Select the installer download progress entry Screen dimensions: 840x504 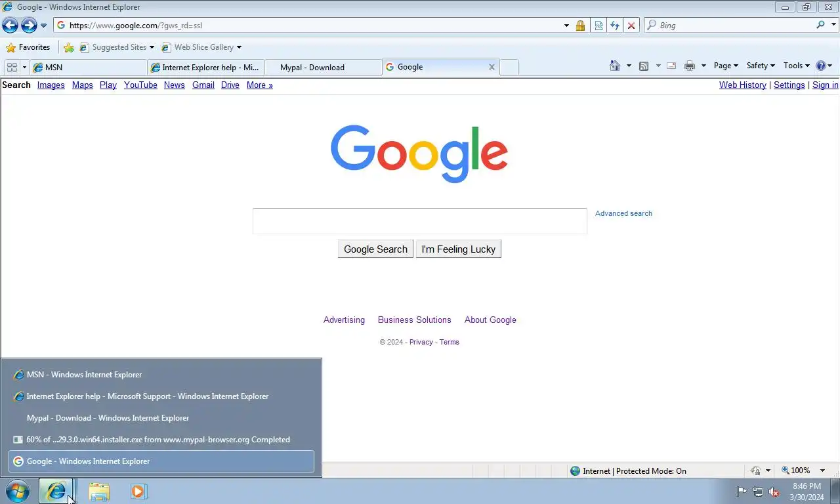tap(161, 440)
